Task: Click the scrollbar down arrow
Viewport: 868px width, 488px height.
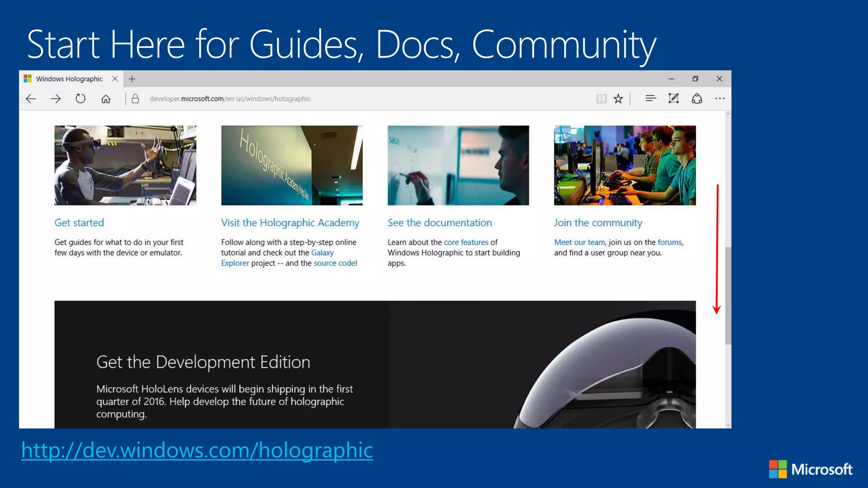Action: point(728,425)
